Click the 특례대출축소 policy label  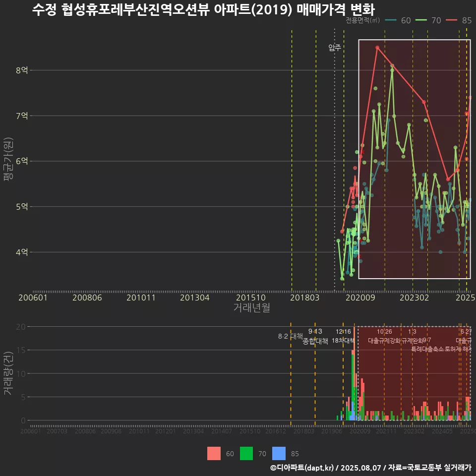click(x=427, y=349)
